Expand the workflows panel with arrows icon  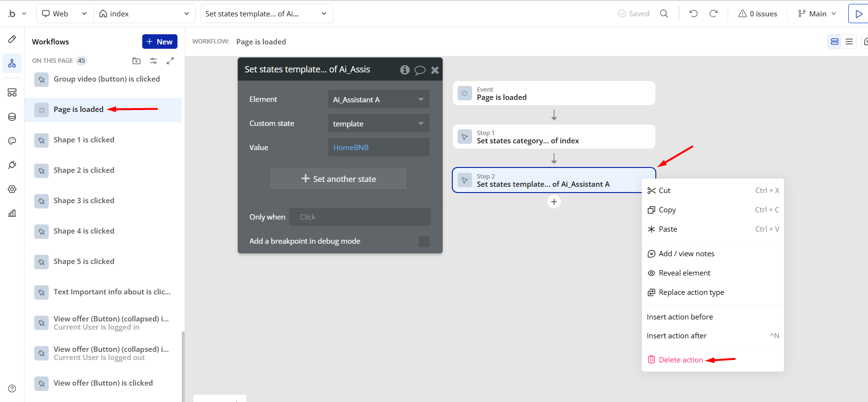(170, 61)
